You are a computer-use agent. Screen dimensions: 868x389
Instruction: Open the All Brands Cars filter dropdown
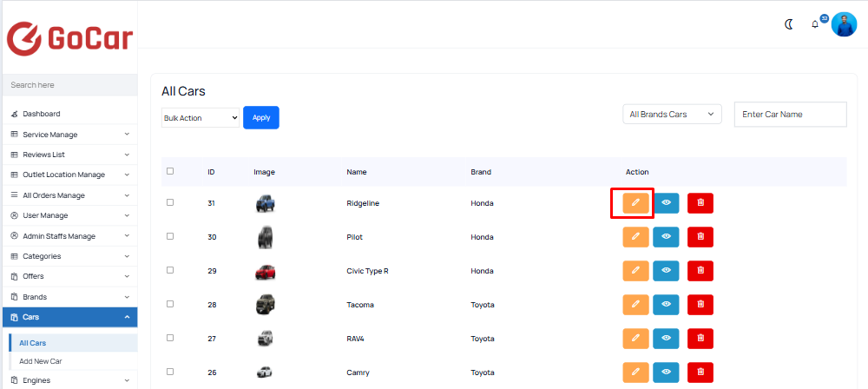(x=672, y=114)
